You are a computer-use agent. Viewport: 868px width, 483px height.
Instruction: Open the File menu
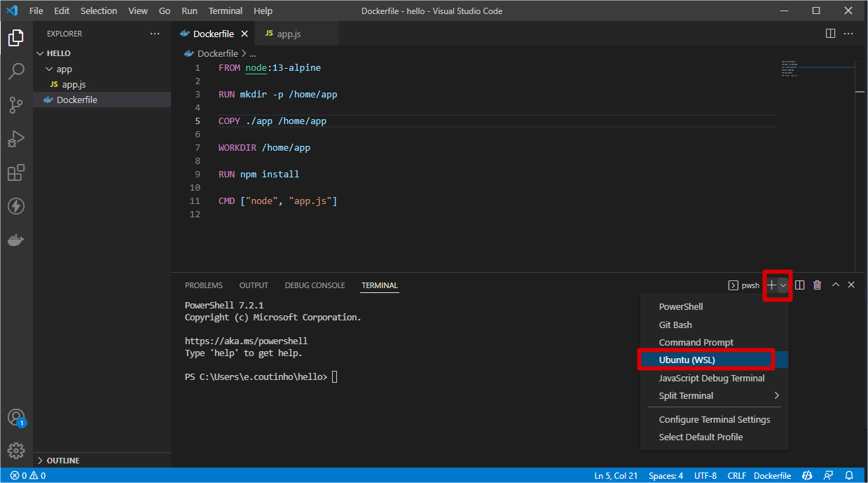(36, 11)
